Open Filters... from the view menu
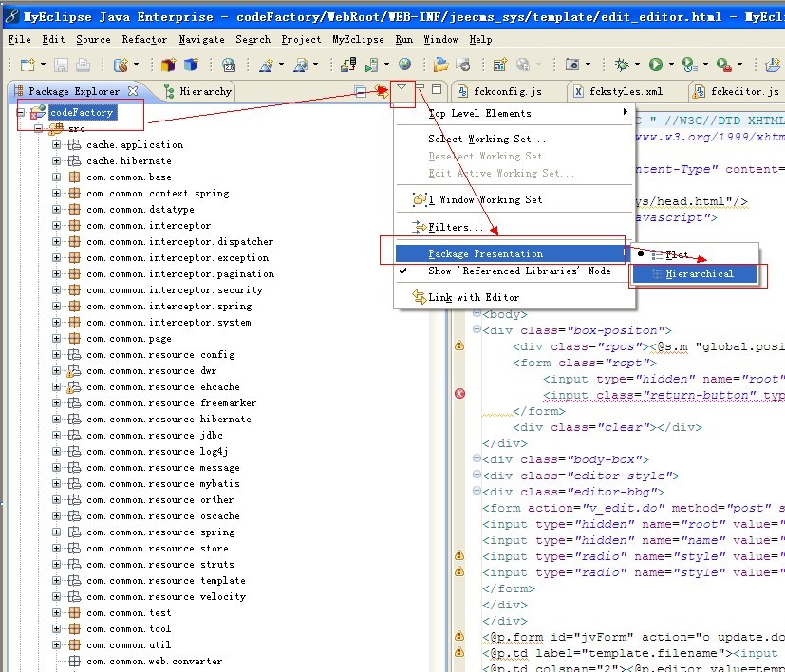Screen dimensions: 785x672 coord(456,228)
